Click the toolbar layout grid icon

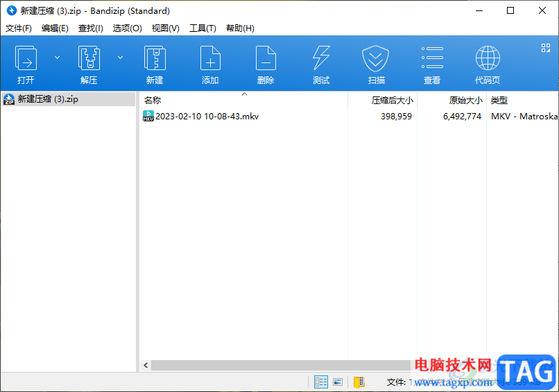point(545,48)
